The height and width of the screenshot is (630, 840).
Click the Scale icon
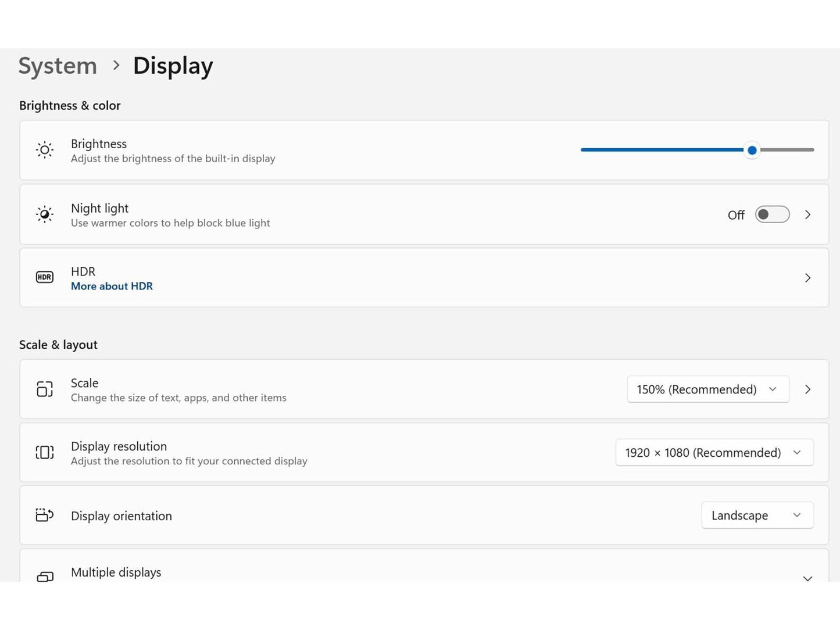click(x=45, y=389)
